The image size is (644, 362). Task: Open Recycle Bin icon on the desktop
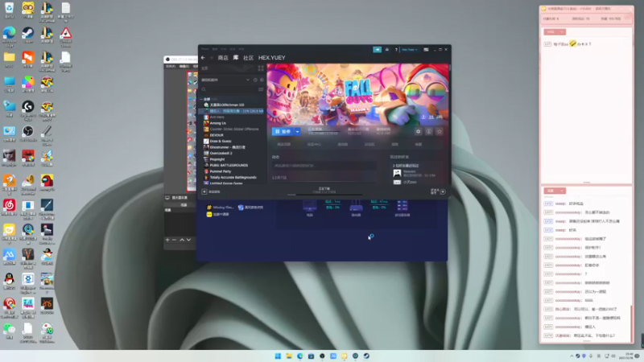pyautogui.click(x=9, y=10)
